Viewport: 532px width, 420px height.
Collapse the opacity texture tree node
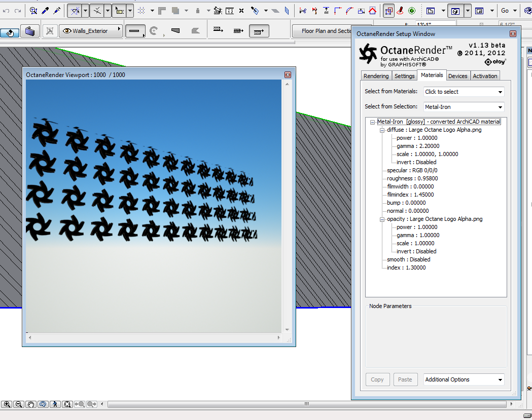[382, 219]
